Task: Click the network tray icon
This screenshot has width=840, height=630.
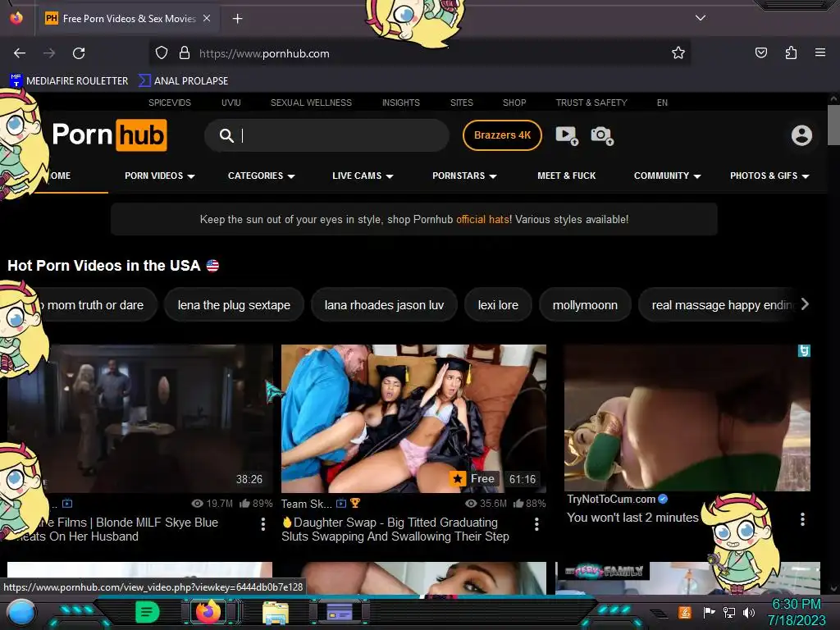Action: click(x=729, y=612)
